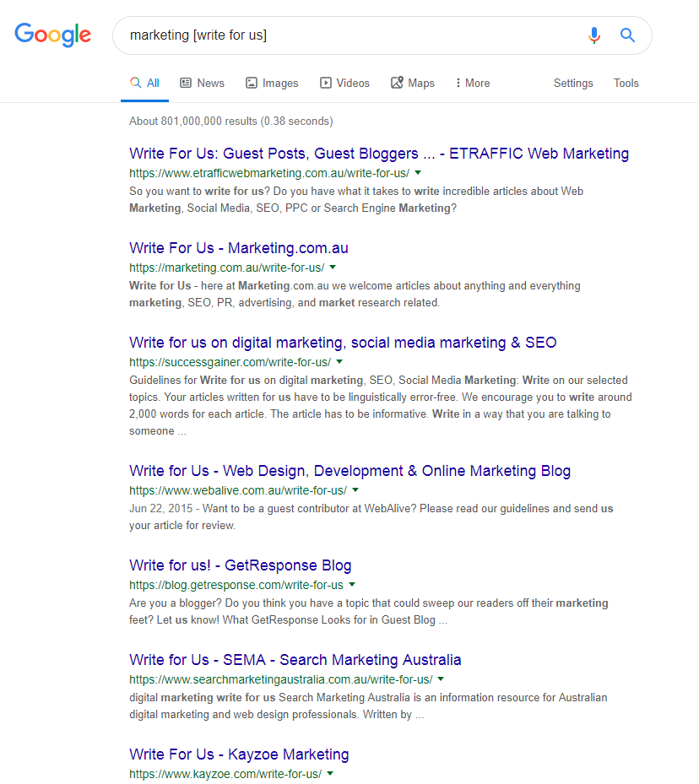Expand arrow next to etrafficwebmarketing.com.au URL

click(x=418, y=172)
